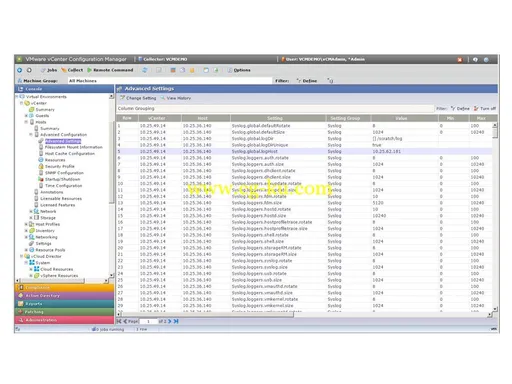Switch to the Patching panel
This screenshot has width=512, height=384.
(x=64, y=312)
